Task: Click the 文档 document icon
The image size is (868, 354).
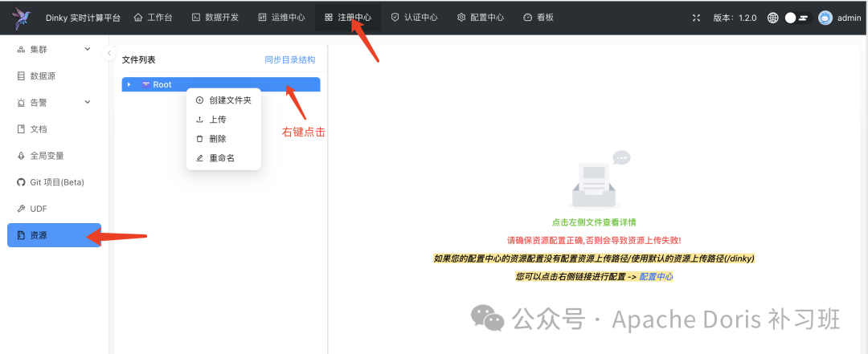Action: tap(21, 129)
